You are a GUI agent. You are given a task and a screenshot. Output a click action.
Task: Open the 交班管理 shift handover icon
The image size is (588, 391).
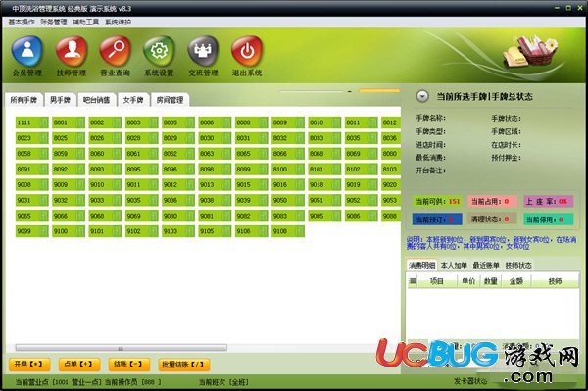coord(203,52)
